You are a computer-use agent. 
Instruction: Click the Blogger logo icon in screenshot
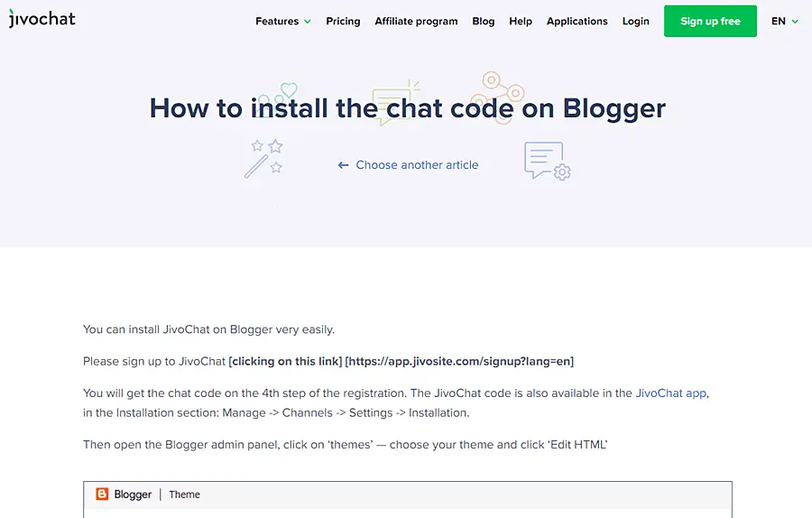[x=102, y=494]
